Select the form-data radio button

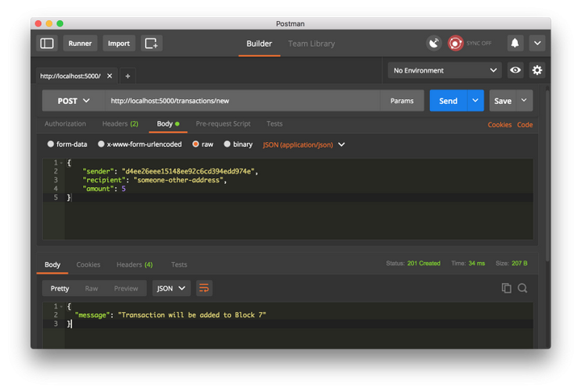pyautogui.click(x=51, y=144)
